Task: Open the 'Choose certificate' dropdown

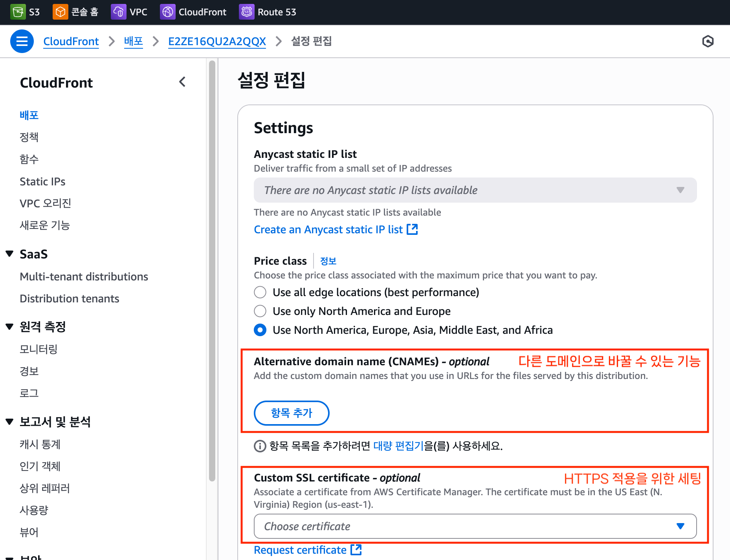Action: (475, 526)
